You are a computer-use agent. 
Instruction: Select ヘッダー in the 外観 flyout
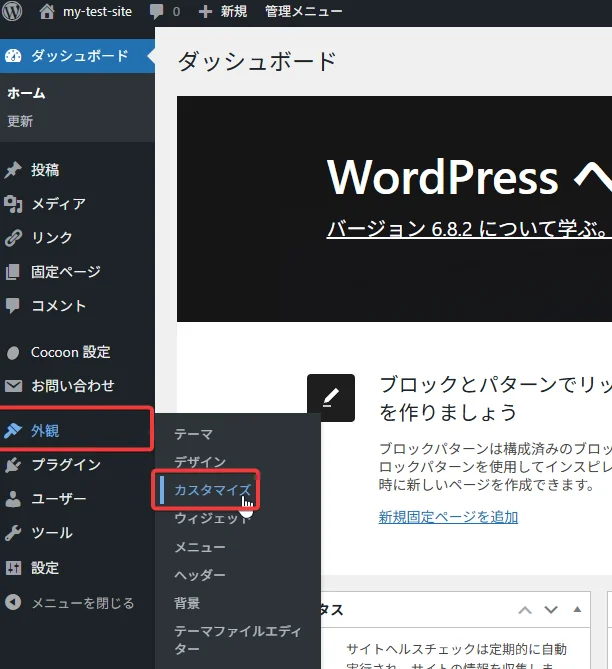coord(200,575)
